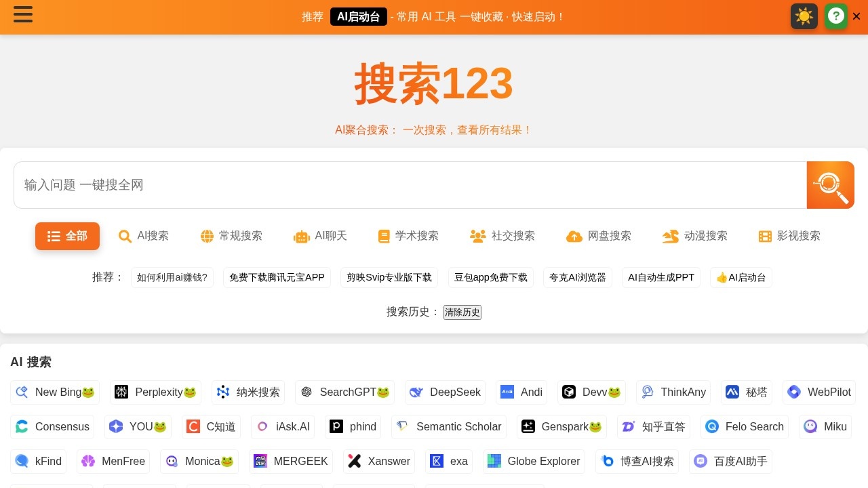The width and height of the screenshot is (868, 488).
Task: Click the 清除历史 button
Action: click(x=462, y=312)
